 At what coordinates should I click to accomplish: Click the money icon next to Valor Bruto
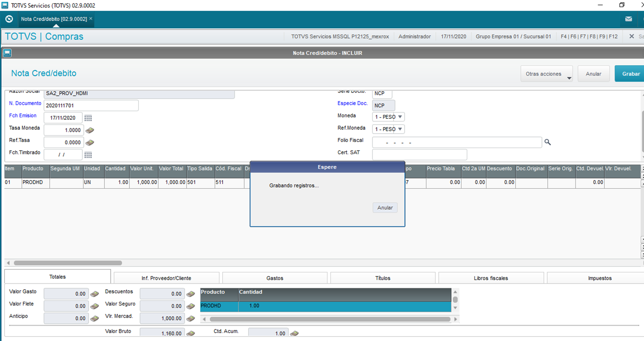point(191,333)
